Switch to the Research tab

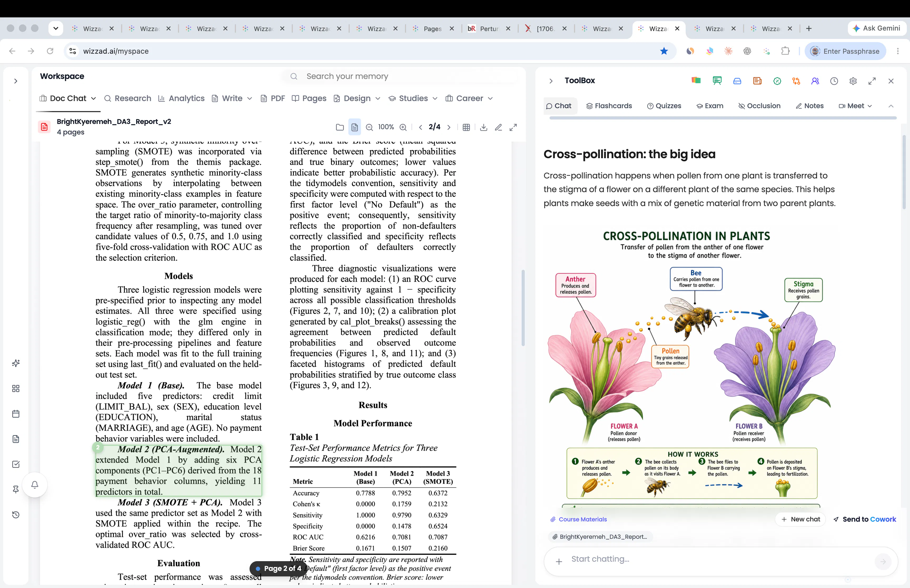click(128, 98)
